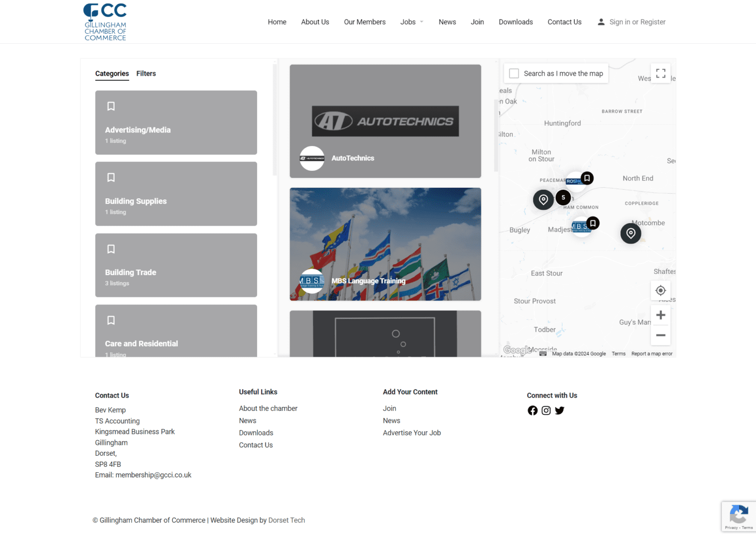756x538 pixels.
Task: Click the bookmark icon on Advertising/Media card
Action: click(x=111, y=106)
